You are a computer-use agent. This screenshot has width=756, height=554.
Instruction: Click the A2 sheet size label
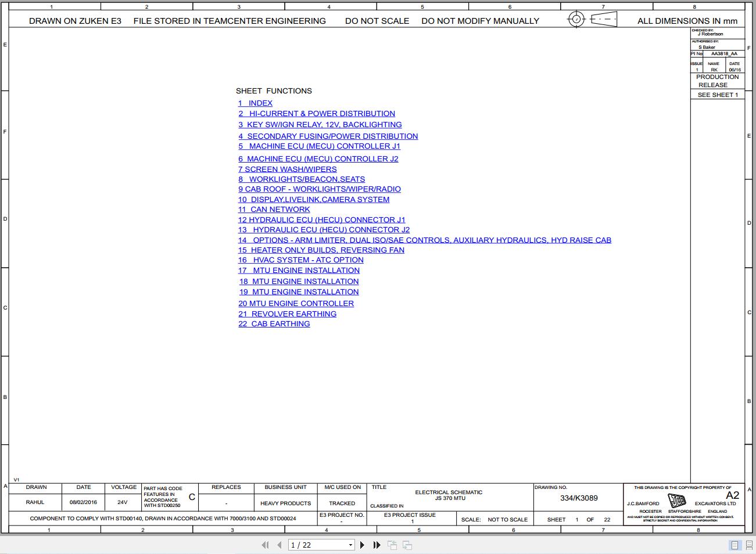[x=732, y=495]
